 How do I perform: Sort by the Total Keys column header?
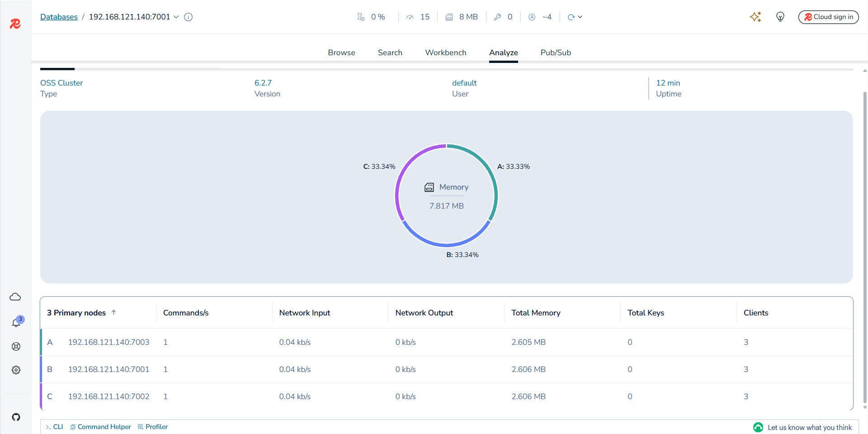646,313
